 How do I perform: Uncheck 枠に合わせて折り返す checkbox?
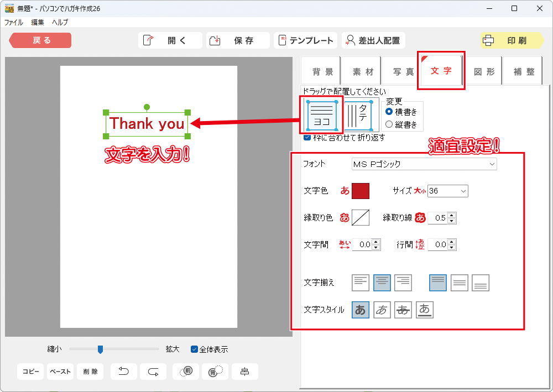[307, 138]
